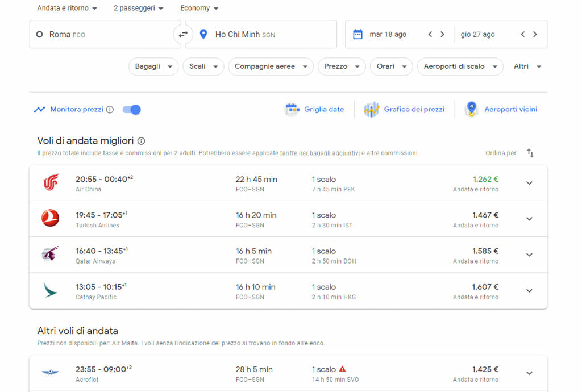Open the sort order icon

pyautogui.click(x=530, y=153)
